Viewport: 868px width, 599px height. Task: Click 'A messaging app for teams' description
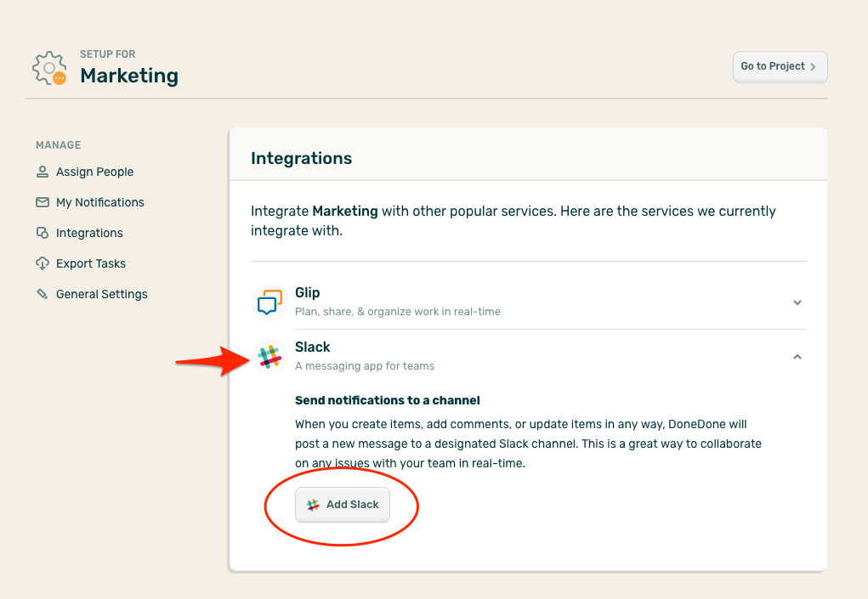pos(364,366)
